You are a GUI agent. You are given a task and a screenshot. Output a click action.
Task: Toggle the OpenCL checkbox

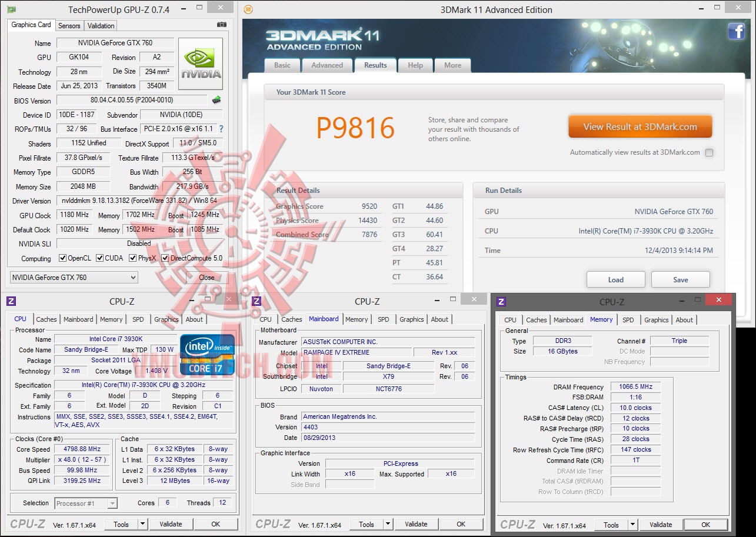[62, 258]
